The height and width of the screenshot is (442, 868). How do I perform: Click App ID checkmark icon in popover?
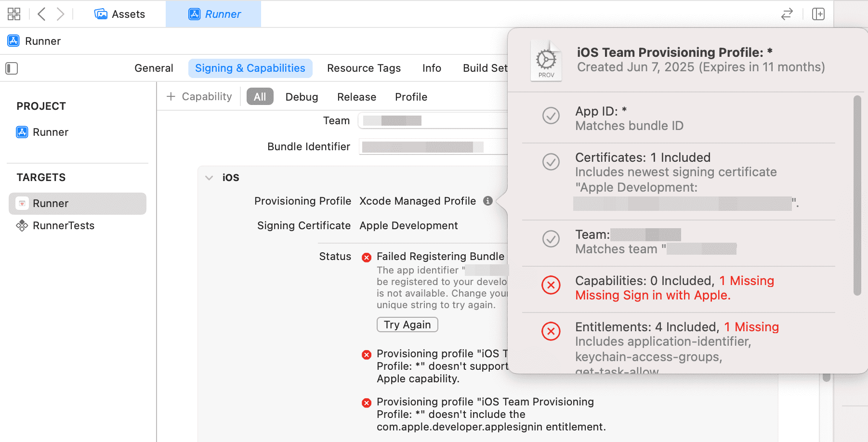(551, 116)
